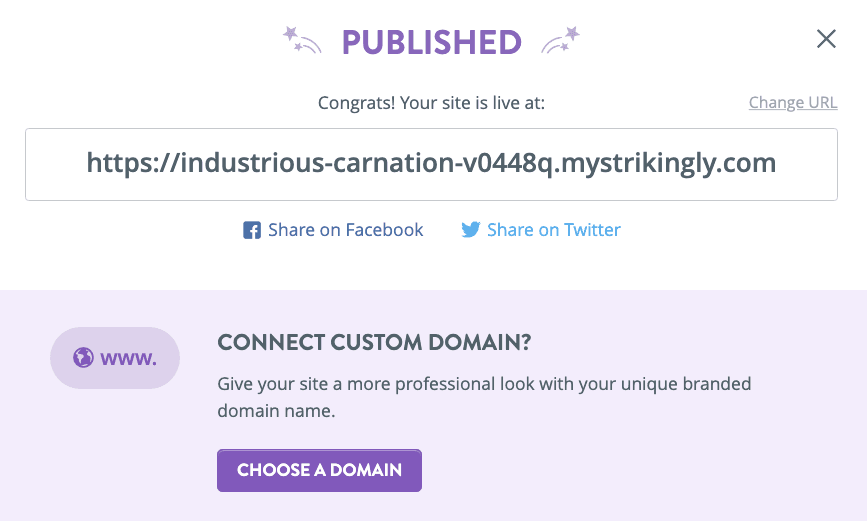Click the 'www.' text in the badge
Image resolution: width=867 pixels, height=521 pixels.
[x=128, y=357]
